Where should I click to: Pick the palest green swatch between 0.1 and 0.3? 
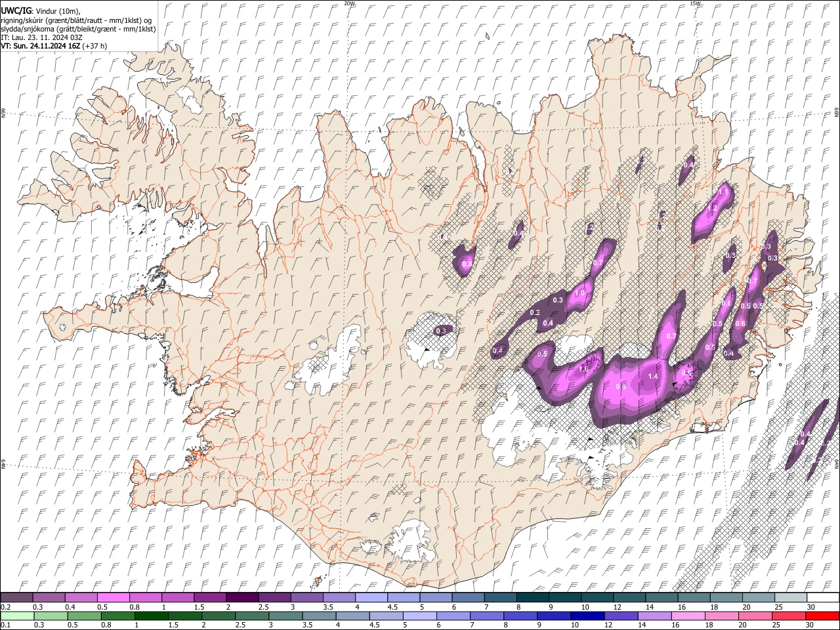tap(16, 616)
